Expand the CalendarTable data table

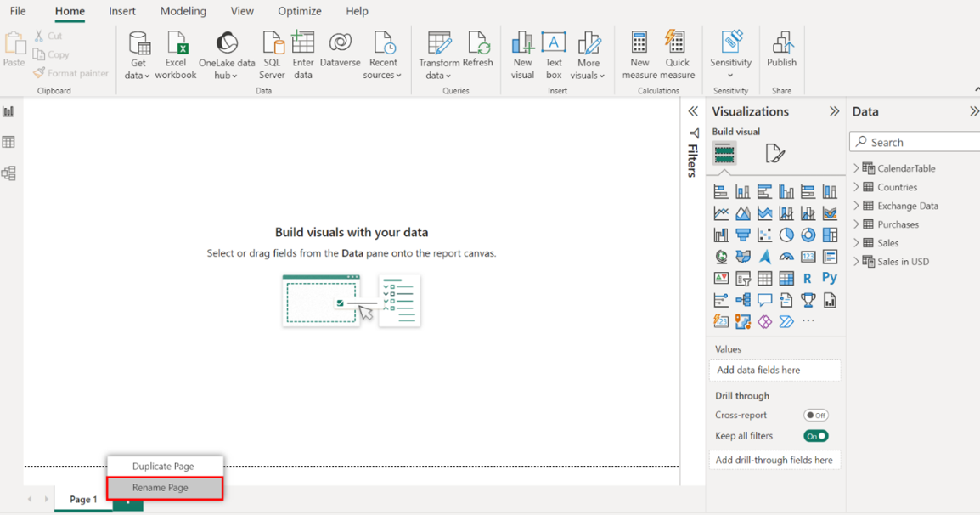tap(856, 168)
